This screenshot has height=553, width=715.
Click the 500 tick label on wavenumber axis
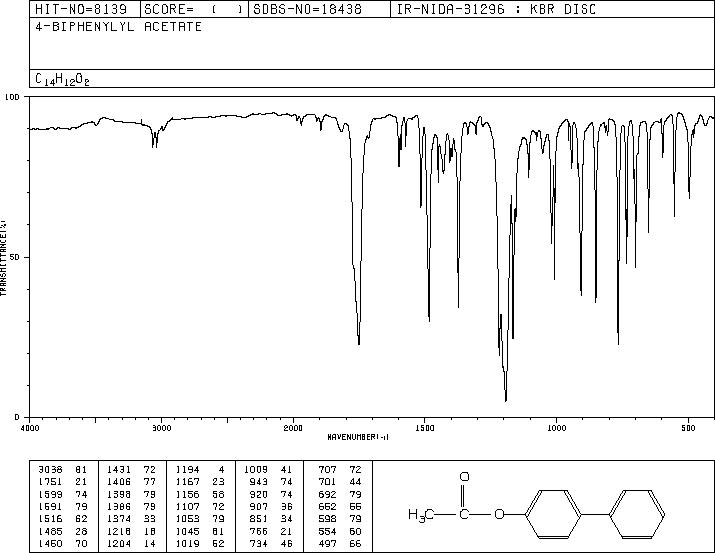tap(689, 428)
